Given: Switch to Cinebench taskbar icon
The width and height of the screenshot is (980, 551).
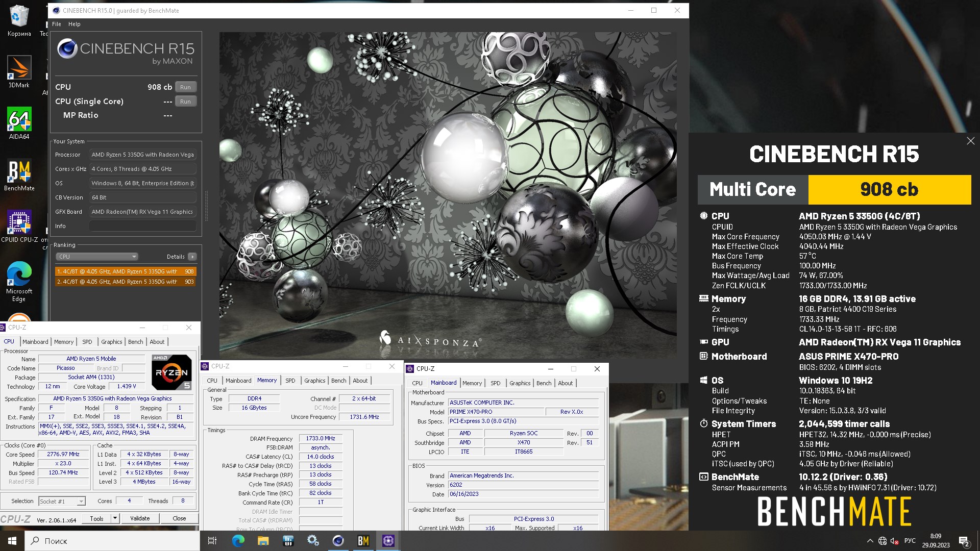Looking at the screenshot, I should (x=338, y=541).
